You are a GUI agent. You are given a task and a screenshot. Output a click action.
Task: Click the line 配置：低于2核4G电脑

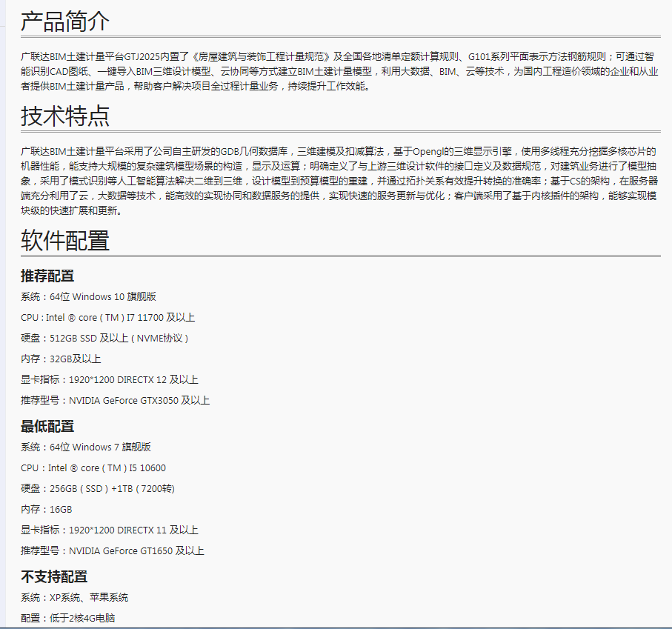pyautogui.click(x=67, y=618)
